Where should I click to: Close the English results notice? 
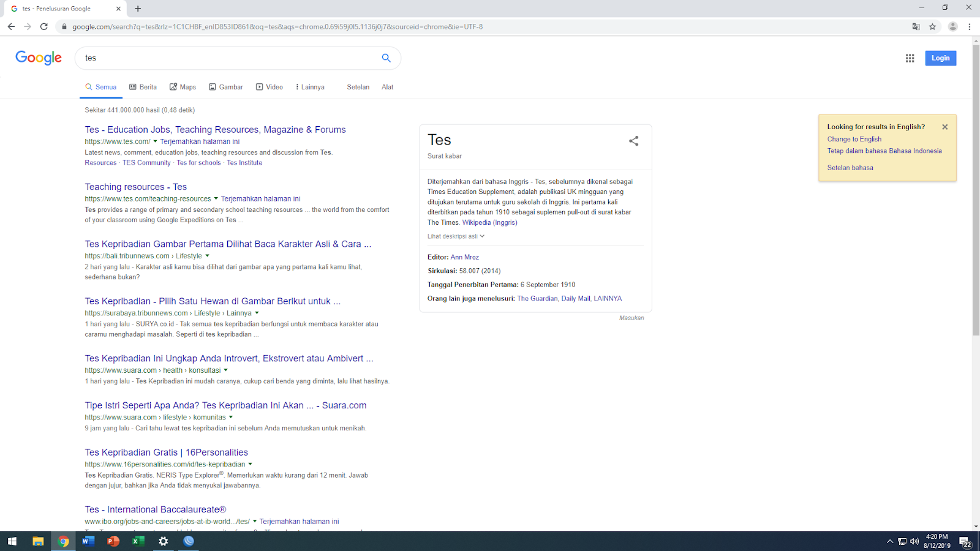pyautogui.click(x=944, y=127)
